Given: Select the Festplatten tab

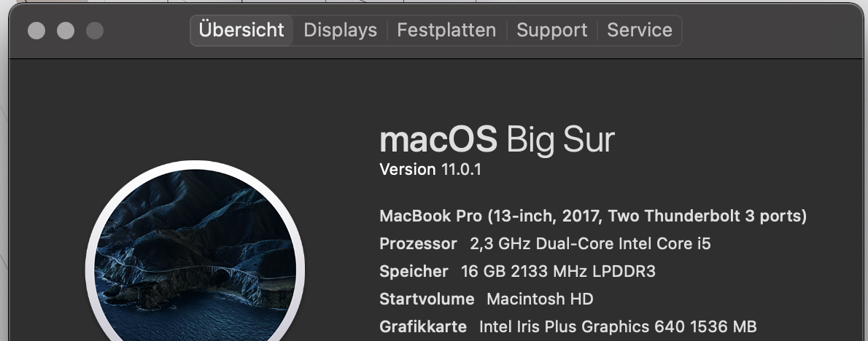Looking at the screenshot, I should click(x=446, y=31).
